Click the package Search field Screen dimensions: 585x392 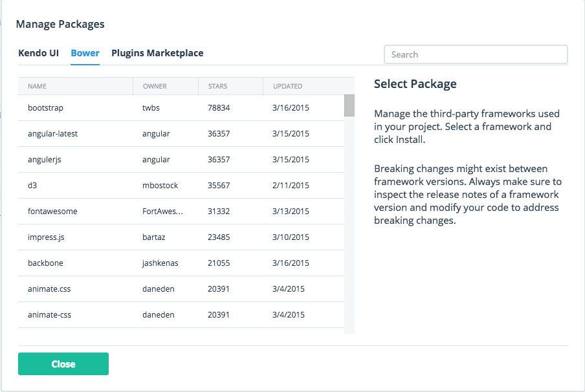pyautogui.click(x=476, y=54)
